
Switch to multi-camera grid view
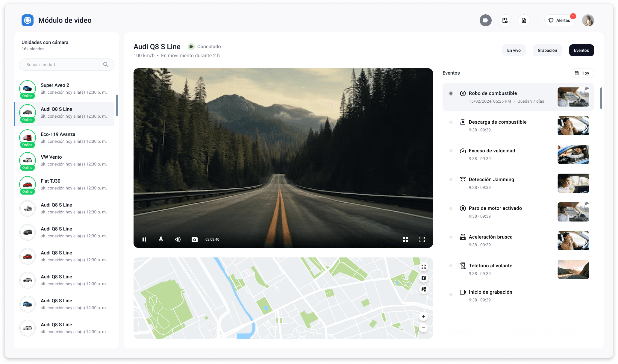click(405, 239)
